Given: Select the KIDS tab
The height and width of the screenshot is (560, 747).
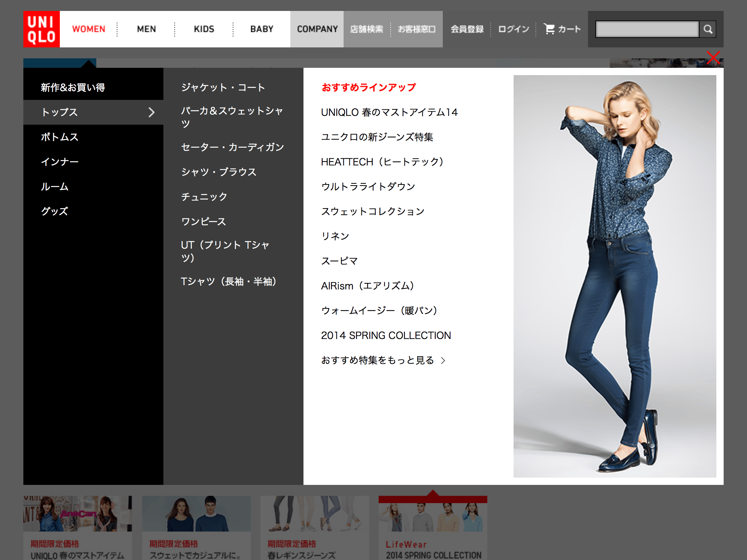Looking at the screenshot, I should click(204, 29).
